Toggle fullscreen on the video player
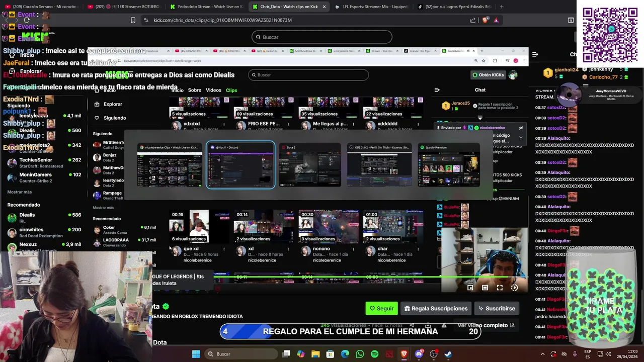Screen dimensions: 644x362 500,288
